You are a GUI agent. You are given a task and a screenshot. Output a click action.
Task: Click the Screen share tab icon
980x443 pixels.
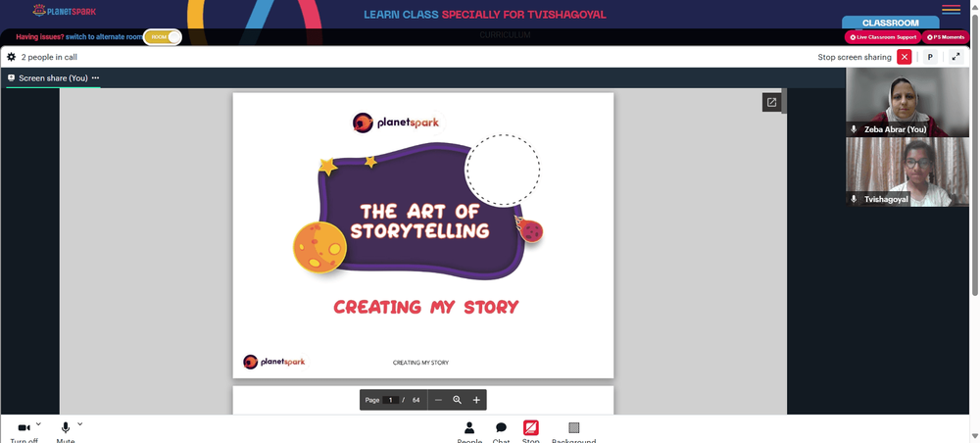tap(11, 78)
